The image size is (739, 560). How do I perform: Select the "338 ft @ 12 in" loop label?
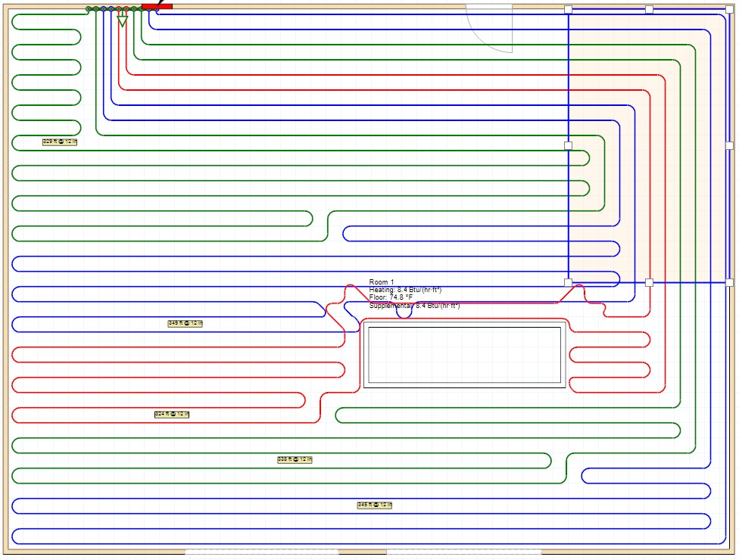tap(295, 459)
